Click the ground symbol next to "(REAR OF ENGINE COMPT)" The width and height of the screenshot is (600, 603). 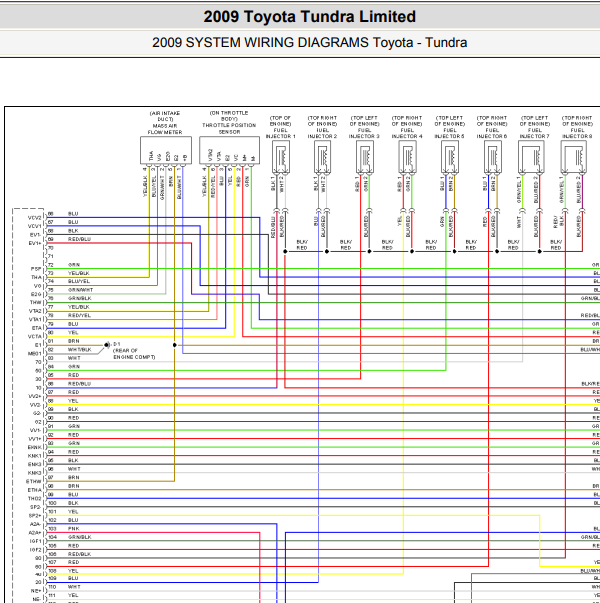[x=107, y=345]
